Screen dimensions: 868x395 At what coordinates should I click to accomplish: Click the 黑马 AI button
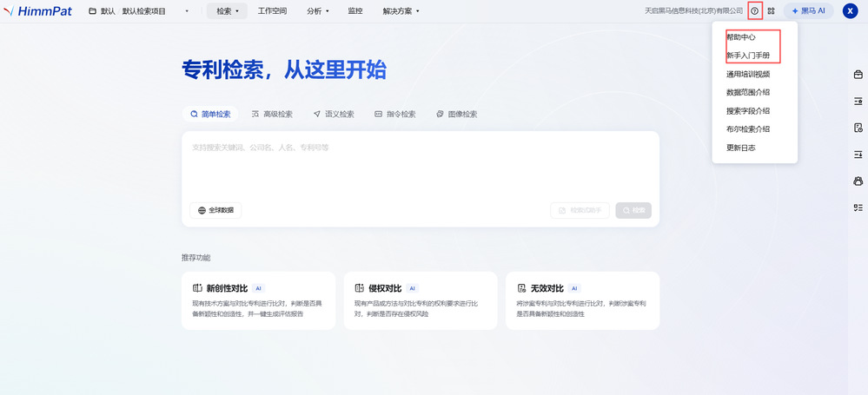click(808, 11)
